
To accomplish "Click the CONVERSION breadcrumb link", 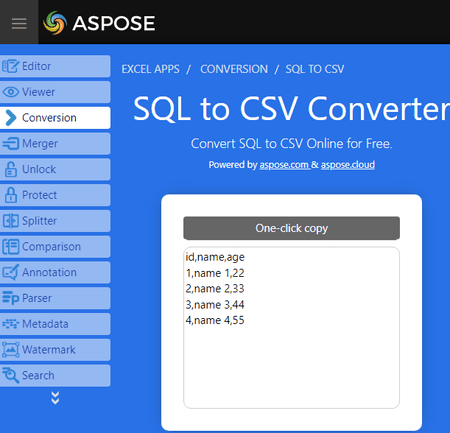I will [234, 69].
